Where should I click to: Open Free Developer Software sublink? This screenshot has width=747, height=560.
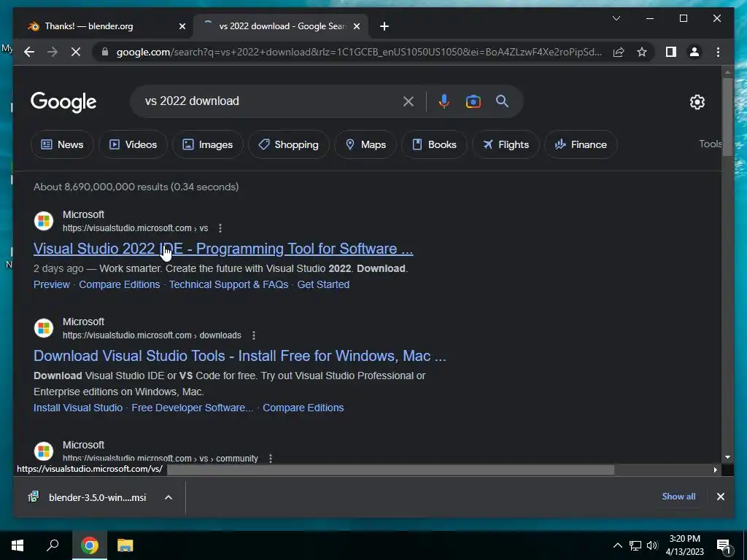(x=193, y=408)
